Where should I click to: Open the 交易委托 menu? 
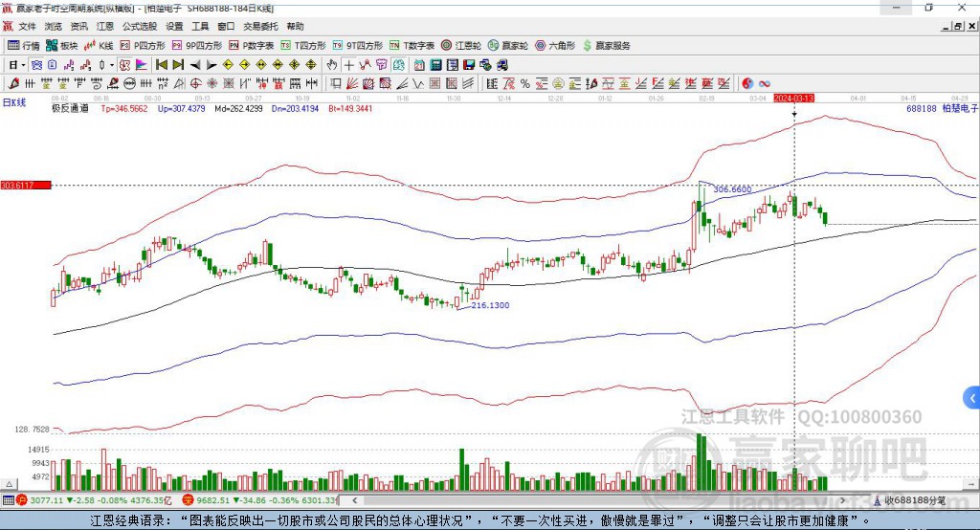click(260, 26)
